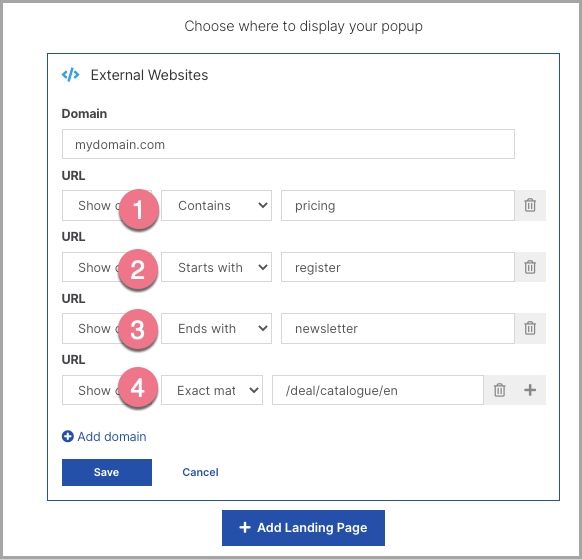Focus the mydomain.com domain field
The height and width of the screenshot is (559, 582).
(288, 144)
